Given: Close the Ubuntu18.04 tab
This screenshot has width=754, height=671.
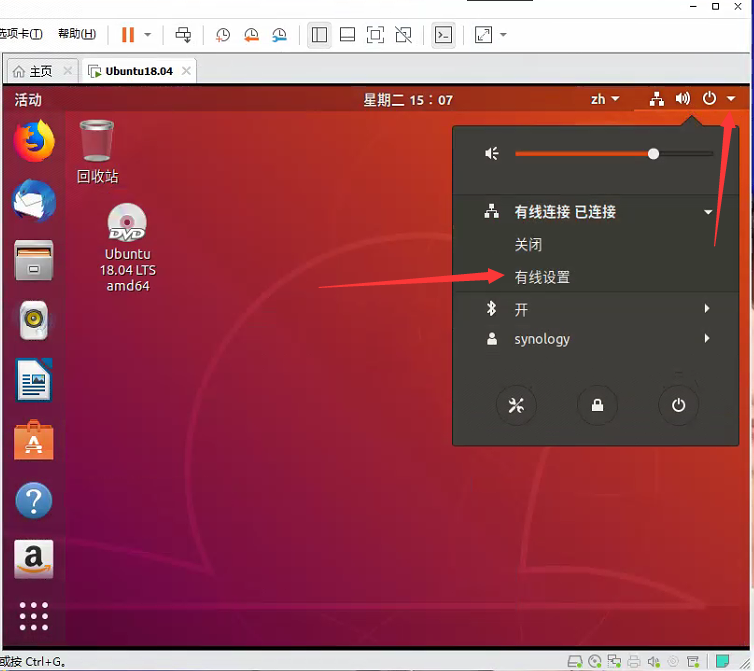Looking at the screenshot, I should point(187,71).
